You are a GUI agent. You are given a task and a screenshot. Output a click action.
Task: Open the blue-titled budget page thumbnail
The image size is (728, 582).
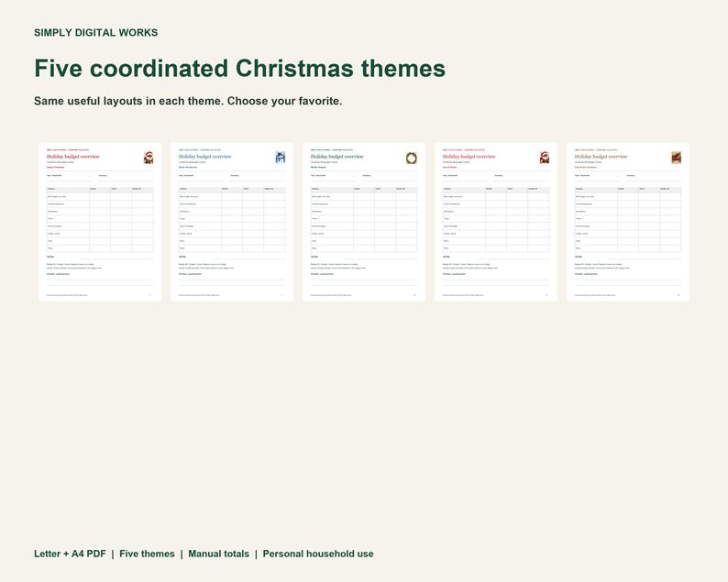(x=232, y=222)
